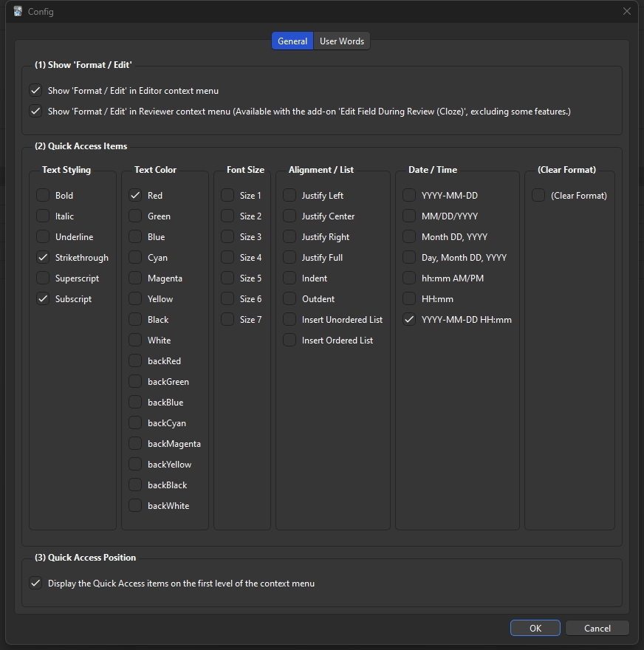Close the Config dialog window
644x650 pixels.
(x=627, y=12)
